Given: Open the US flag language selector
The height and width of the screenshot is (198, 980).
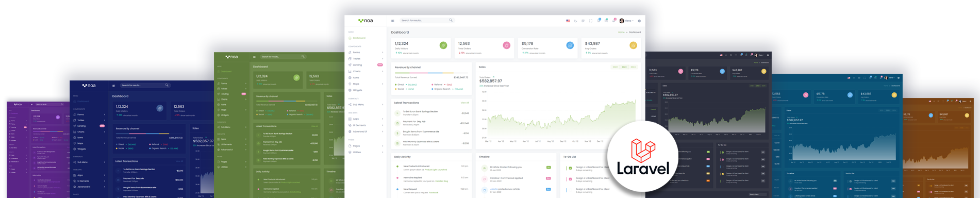Looking at the screenshot, I should [x=568, y=21].
